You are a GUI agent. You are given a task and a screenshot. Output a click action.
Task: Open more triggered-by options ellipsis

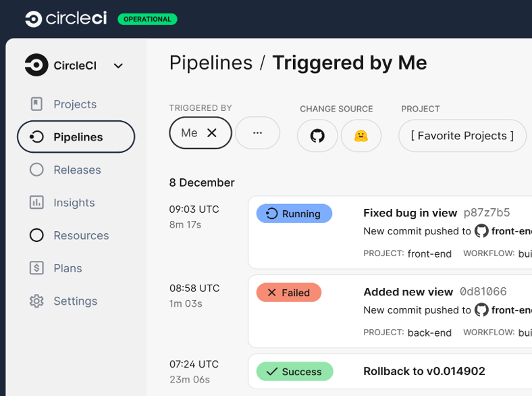click(x=257, y=133)
